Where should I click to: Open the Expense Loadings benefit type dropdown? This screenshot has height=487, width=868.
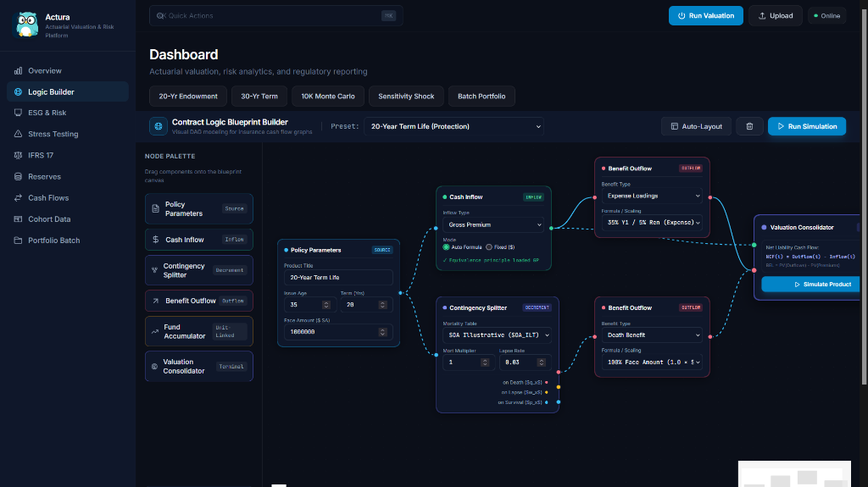pyautogui.click(x=652, y=196)
